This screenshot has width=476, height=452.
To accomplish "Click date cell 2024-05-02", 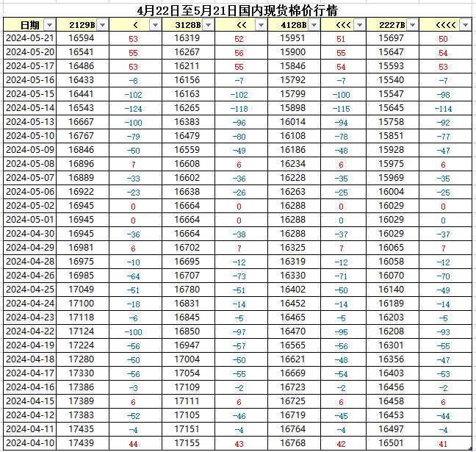I will (x=29, y=206).
